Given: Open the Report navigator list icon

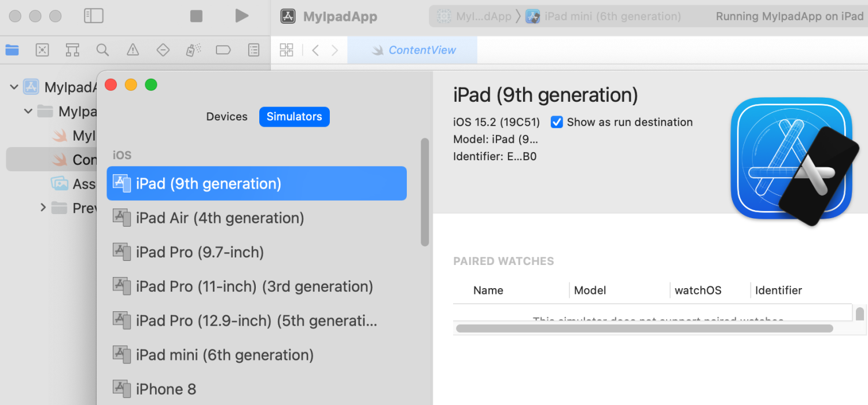Looking at the screenshot, I should point(253,50).
